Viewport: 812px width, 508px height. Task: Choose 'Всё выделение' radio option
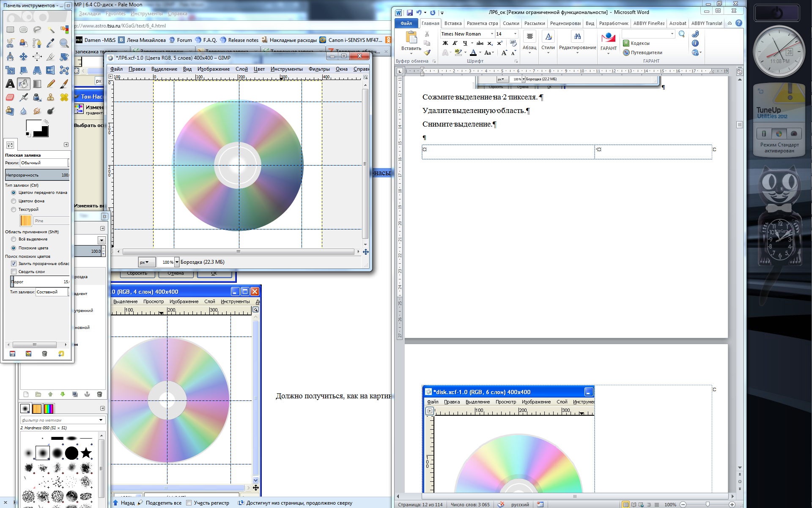click(x=14, y=239)
